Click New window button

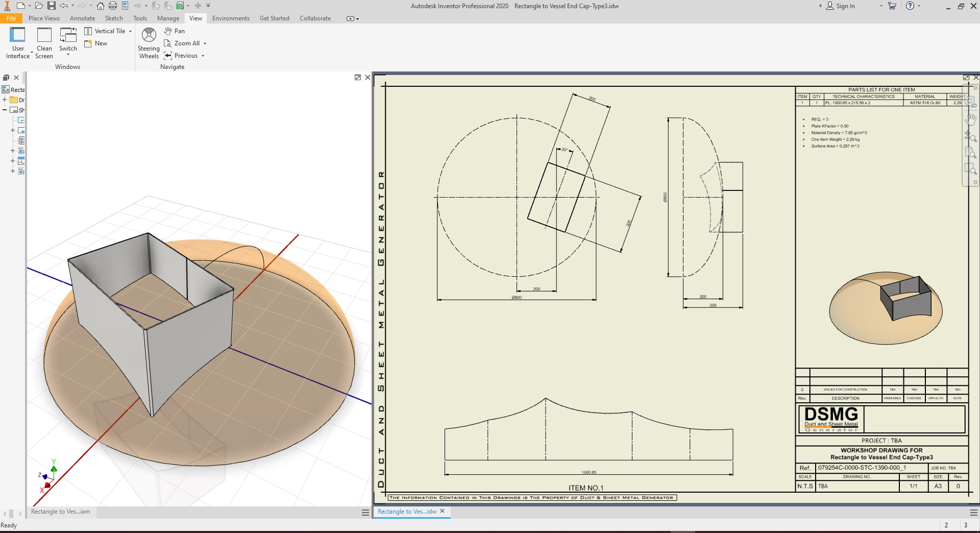[x=96, y=43]
